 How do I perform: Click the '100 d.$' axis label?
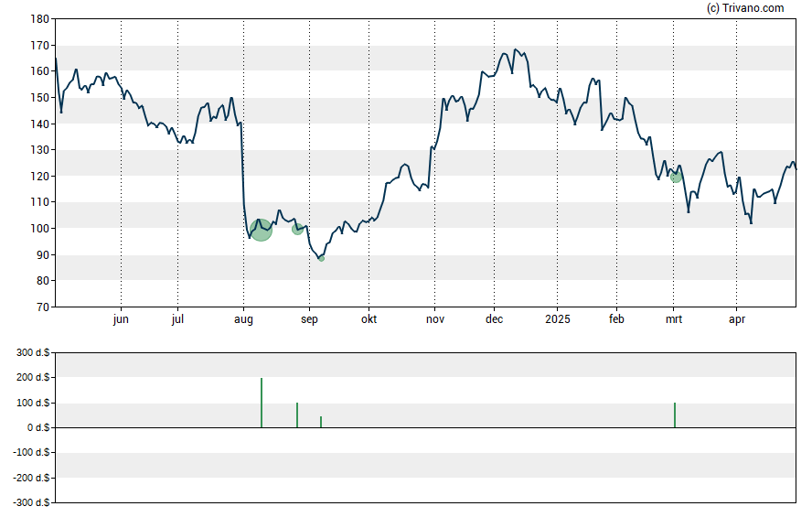tap(33, 403)
